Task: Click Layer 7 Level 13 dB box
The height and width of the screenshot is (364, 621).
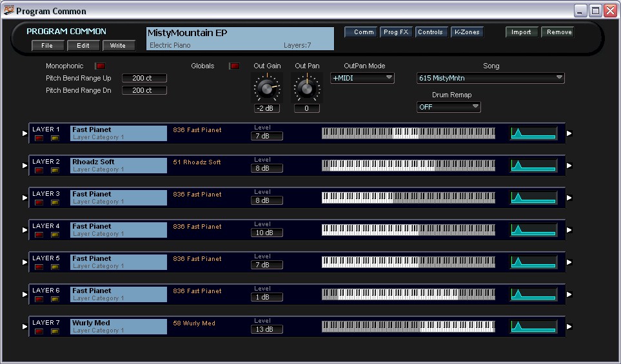Action: pos(267,329)
